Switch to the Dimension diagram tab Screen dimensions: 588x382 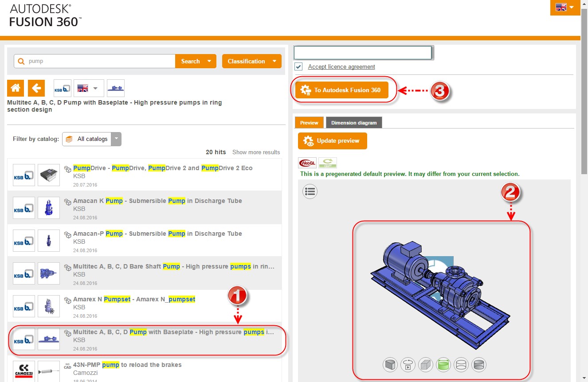354,122
